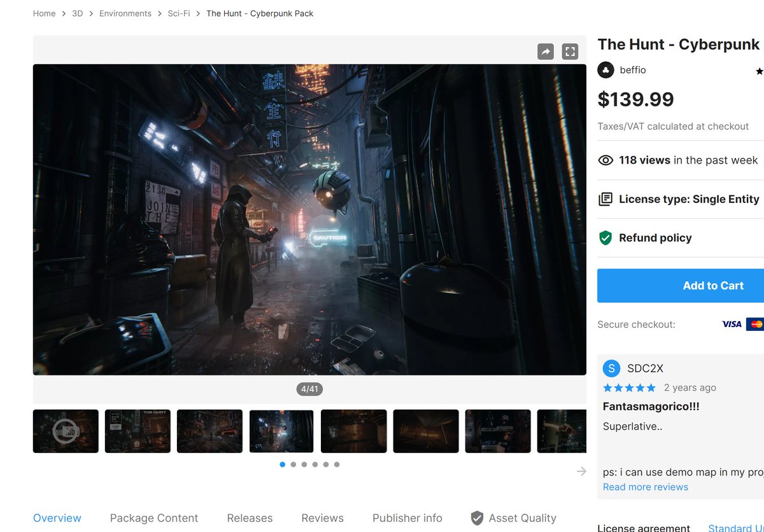The image size is (764, 532).
Task: Click the star icon near the title
Action: click(759, 71)
